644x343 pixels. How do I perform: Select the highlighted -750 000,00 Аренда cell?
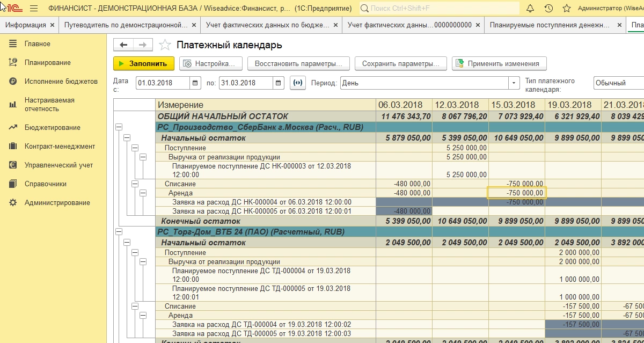[x=516, y=193]
